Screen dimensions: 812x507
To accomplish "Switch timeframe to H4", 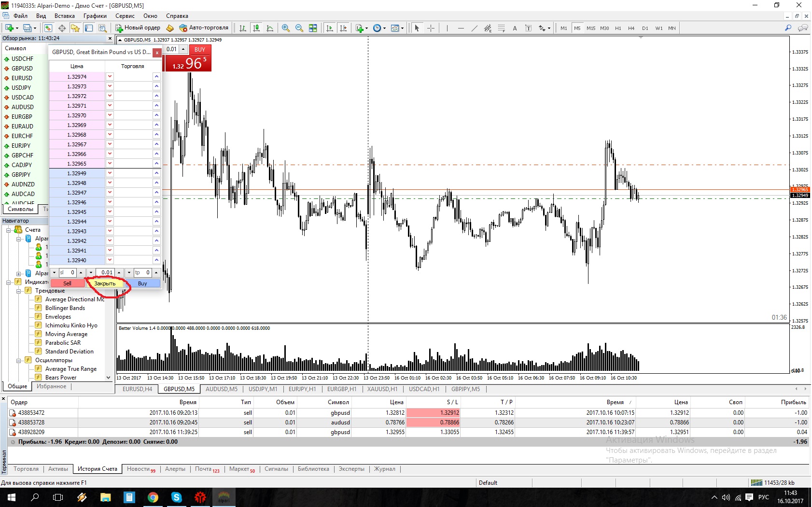I will (631, 28).
